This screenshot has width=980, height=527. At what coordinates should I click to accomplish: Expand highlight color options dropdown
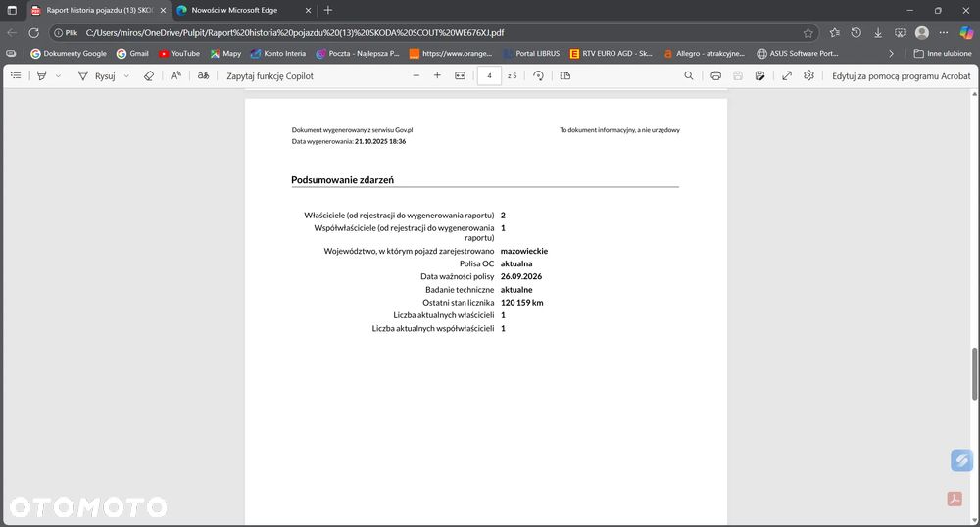(58, 75)
